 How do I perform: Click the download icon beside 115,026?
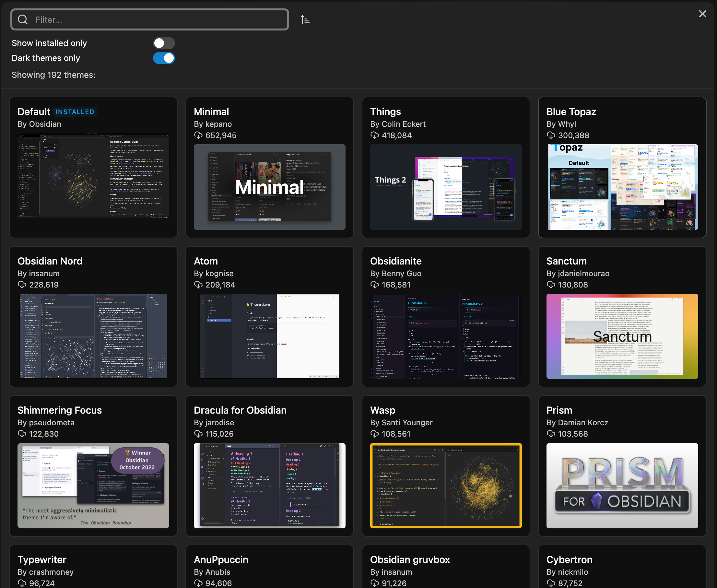(198, 434)
